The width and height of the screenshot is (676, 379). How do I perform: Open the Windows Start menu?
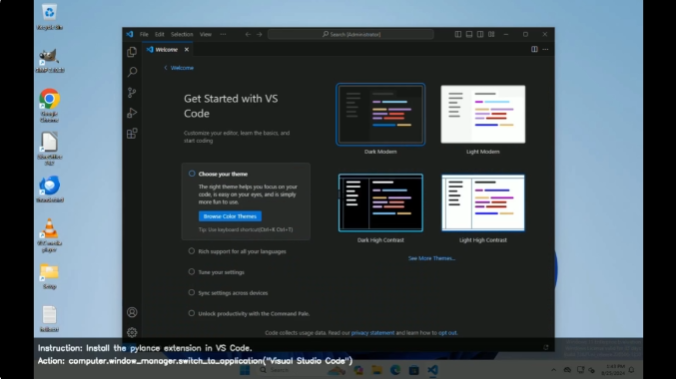pyautogui.click(x=245, y=370)
